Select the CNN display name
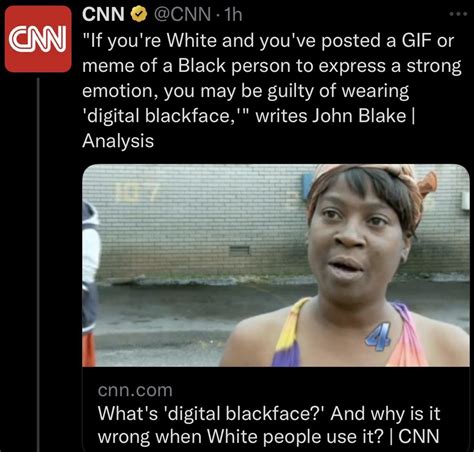The width and height of the screenshot is (474, 452). pos(103,14)
